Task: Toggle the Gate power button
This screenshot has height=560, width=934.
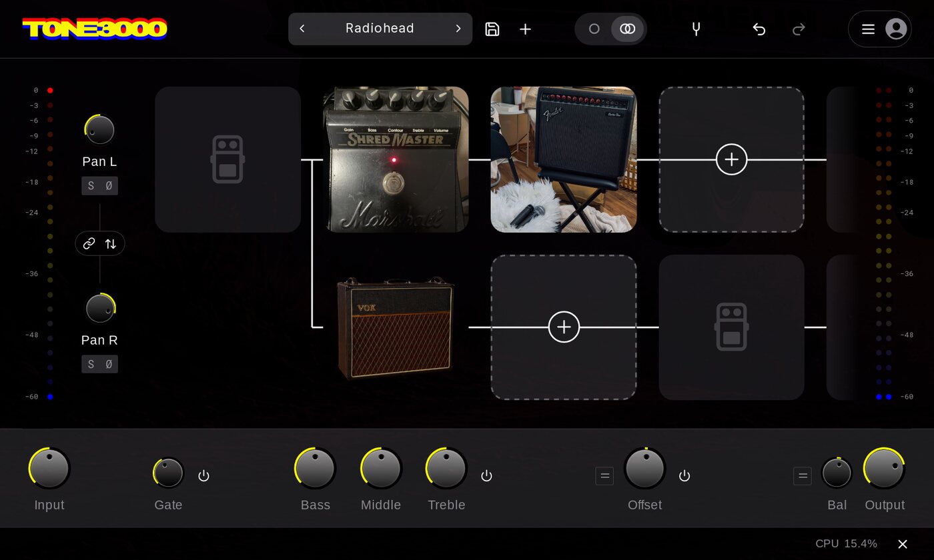Action: pyautogui.click(x=204, y=475)
